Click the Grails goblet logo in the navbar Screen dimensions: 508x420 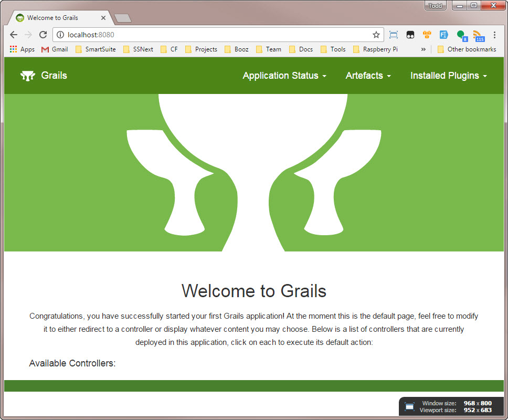pyautogui.click(x=28, y=76)
